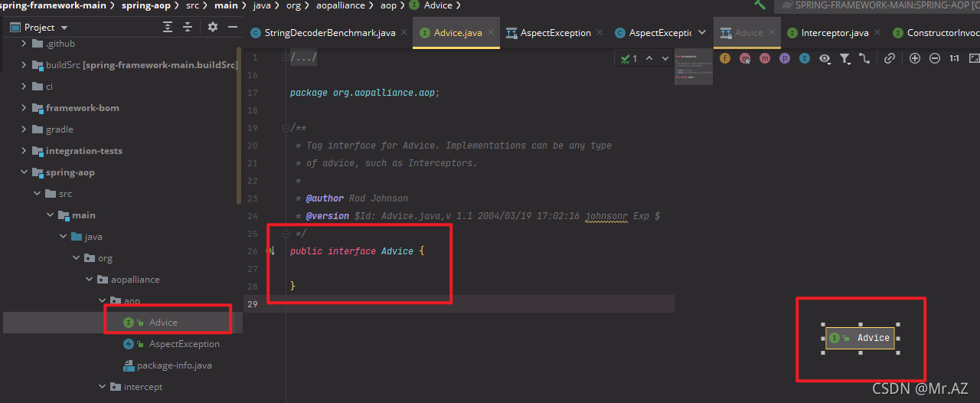This screenshot has height=403, width=980.
Task: Open diagram filter funnel options
Action: click(x=845, y=58)
